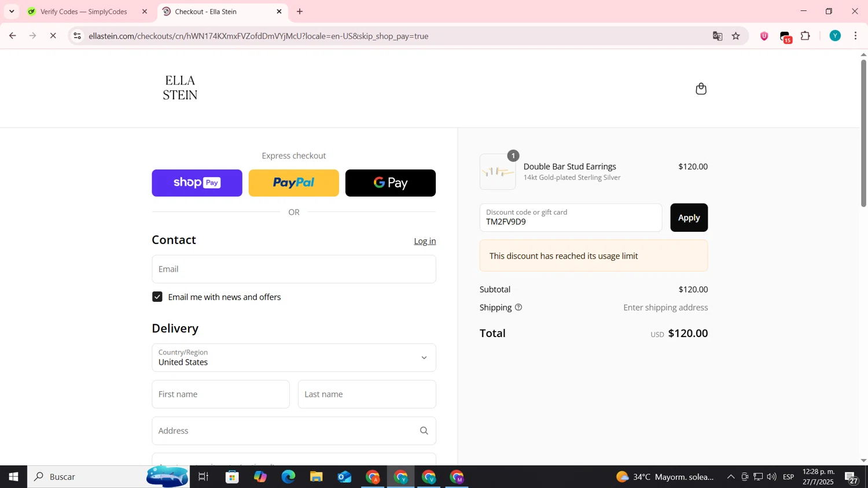Apply the discount code

pos(689,217)
